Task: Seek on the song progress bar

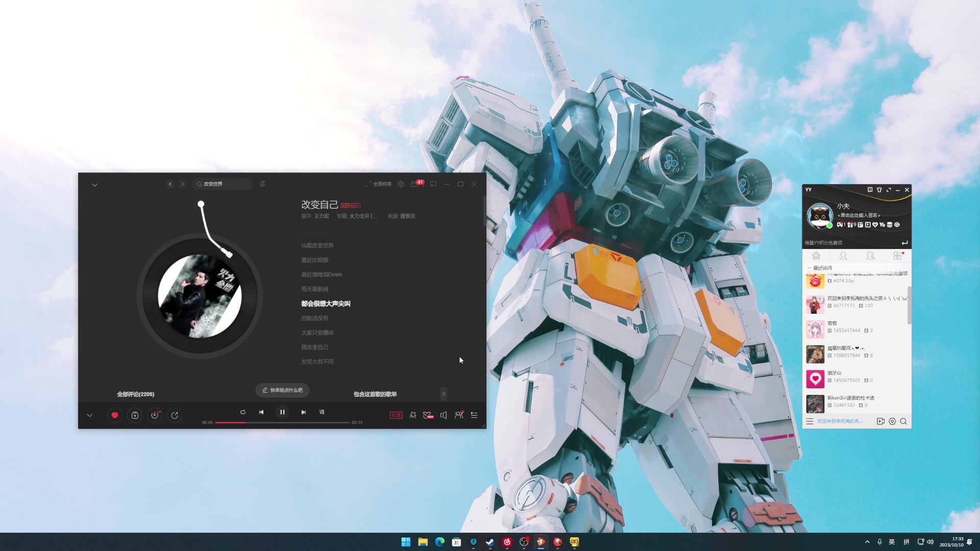Action: (282, 422)
